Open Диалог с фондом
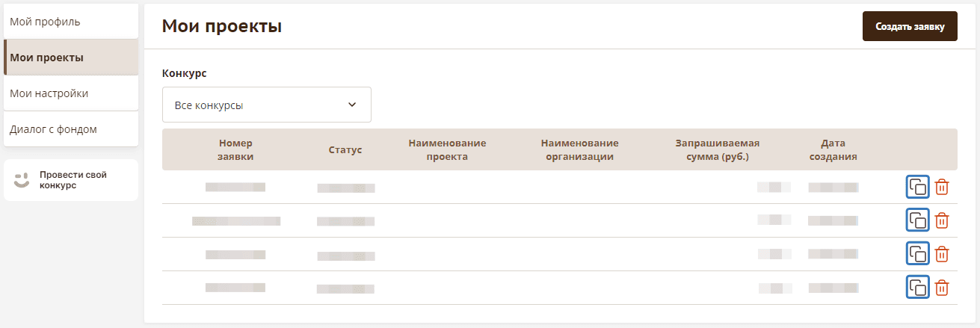 point(71,129)
